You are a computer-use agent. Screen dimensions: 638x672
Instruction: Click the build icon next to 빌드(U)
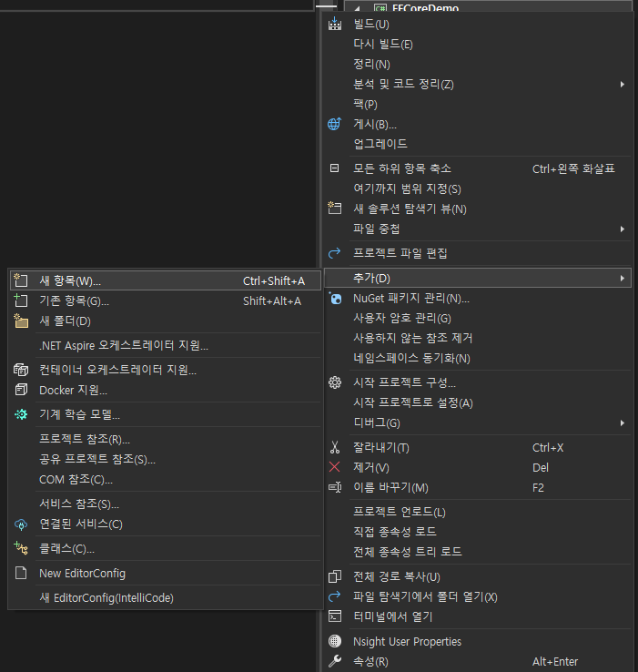(335, 24)
